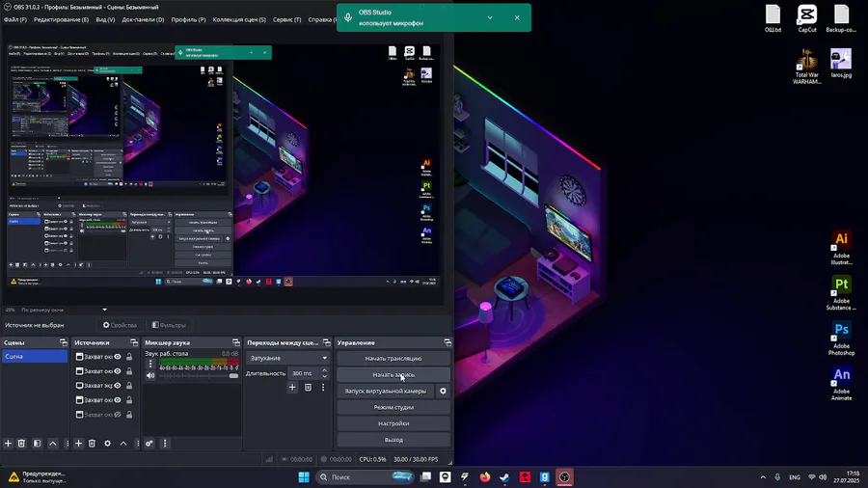Show hidden tray icons with the taskbar chevron
Image resolution: width=868 pixels, height=488 pixels.
tap(763, 477)
